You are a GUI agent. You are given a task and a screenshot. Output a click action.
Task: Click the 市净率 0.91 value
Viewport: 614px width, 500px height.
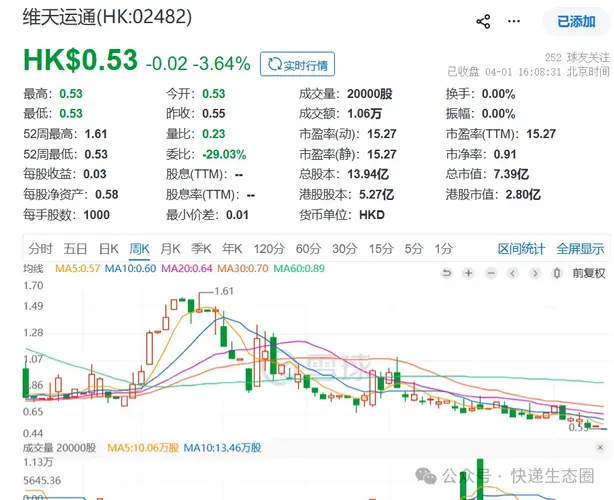coord(505,154)
